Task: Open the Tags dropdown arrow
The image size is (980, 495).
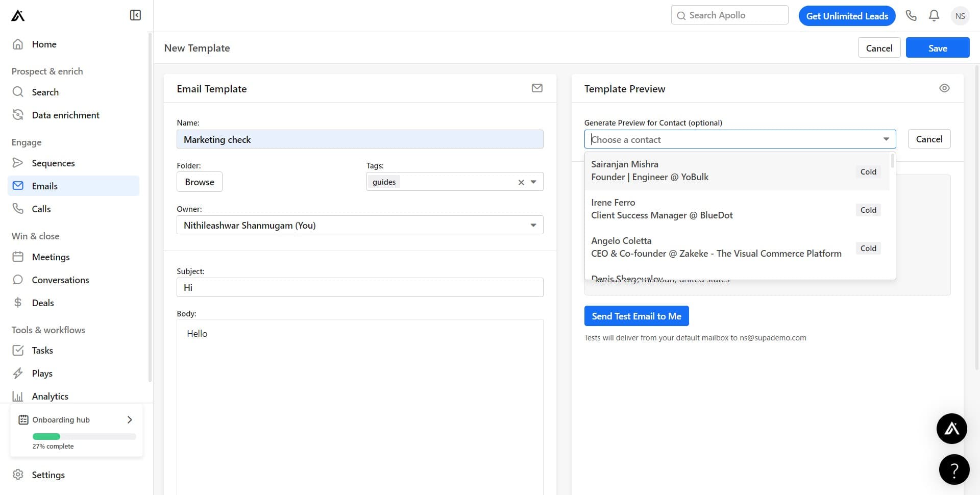Action: point(534,182)
